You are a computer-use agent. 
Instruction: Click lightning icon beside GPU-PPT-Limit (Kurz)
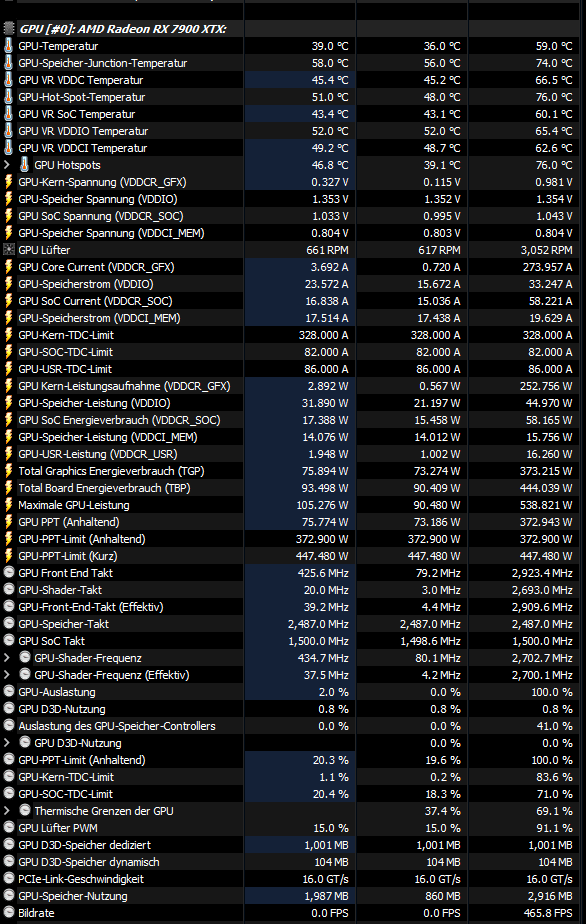[x=8, y=556]
